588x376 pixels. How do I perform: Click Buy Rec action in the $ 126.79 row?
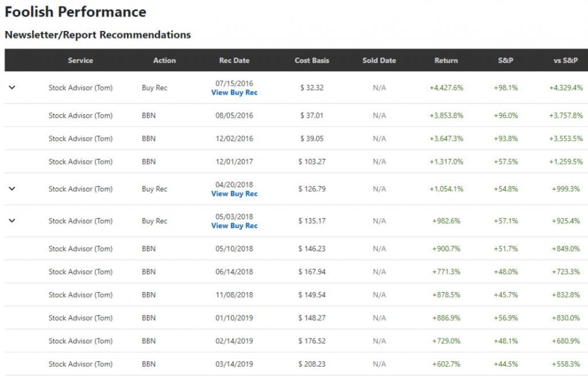click(x=154, y=189)
